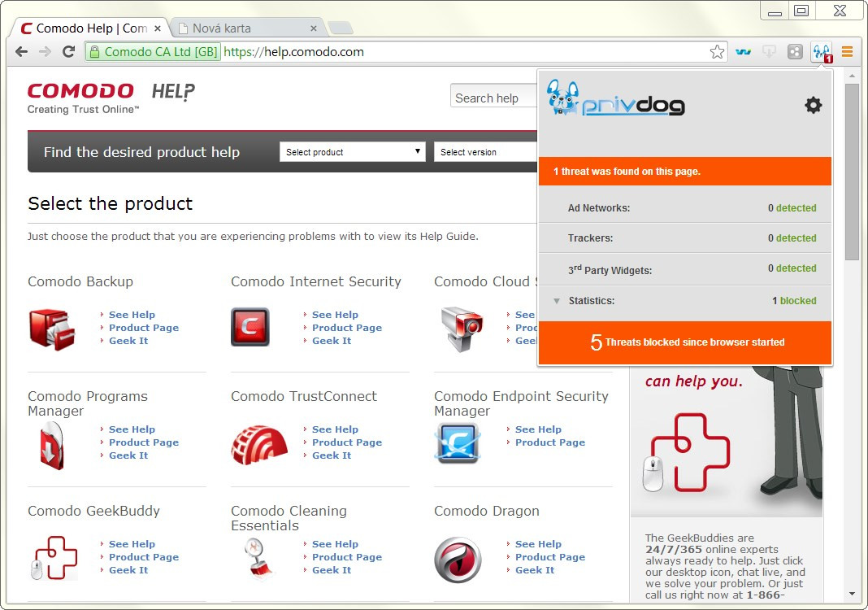Image resolution: width=868 pixels, height=610 pixels.
Task: Open See Help for Comodo Internet Security
Action: click(335, 315)
